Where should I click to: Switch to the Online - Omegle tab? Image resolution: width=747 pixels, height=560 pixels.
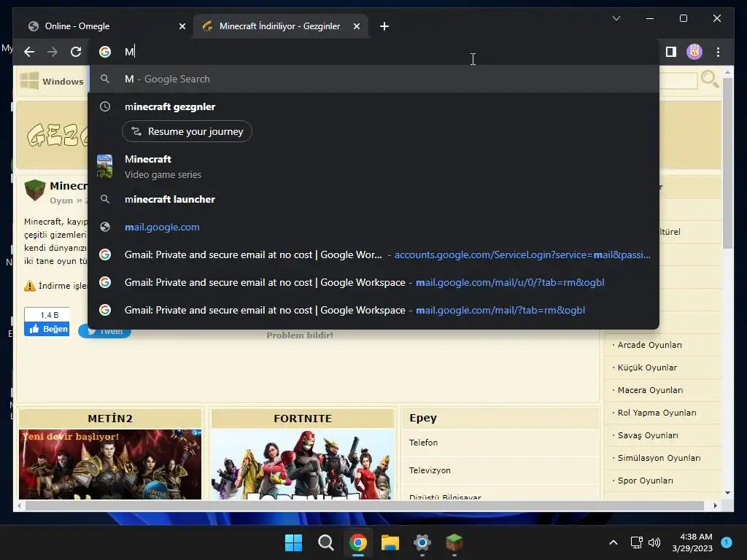[x=105, y=26]
